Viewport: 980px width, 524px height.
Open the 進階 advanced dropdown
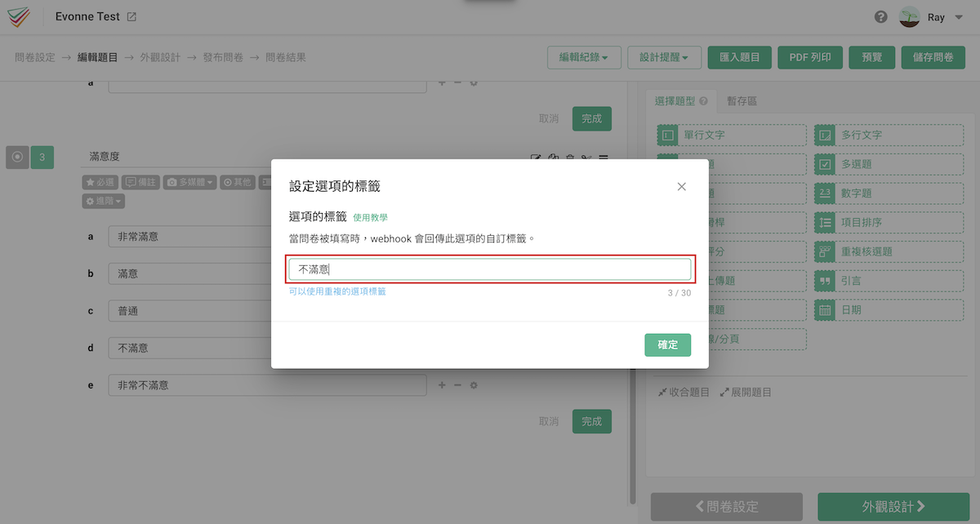click(x=104, y=201)
